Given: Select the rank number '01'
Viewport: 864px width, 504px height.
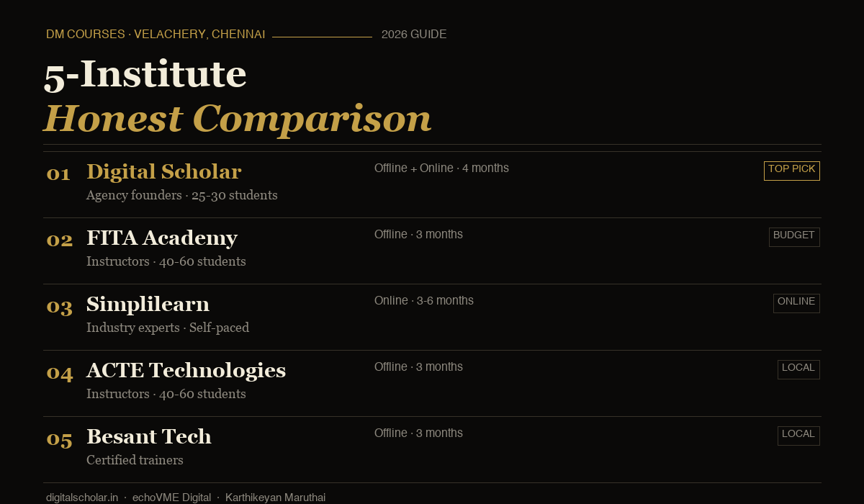Looking at the screenshot, I should coord(58,174).
